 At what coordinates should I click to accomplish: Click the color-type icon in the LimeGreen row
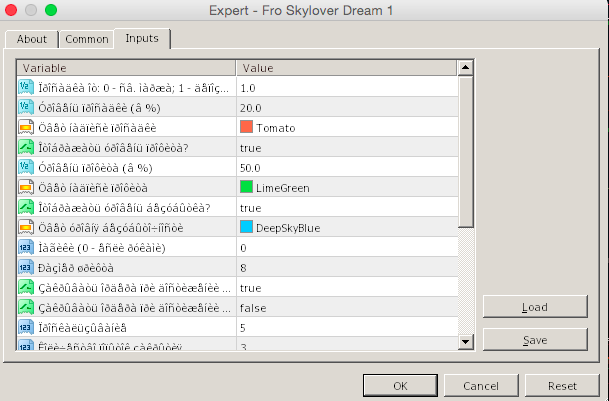pyautogui.click(x=26, y=188)
